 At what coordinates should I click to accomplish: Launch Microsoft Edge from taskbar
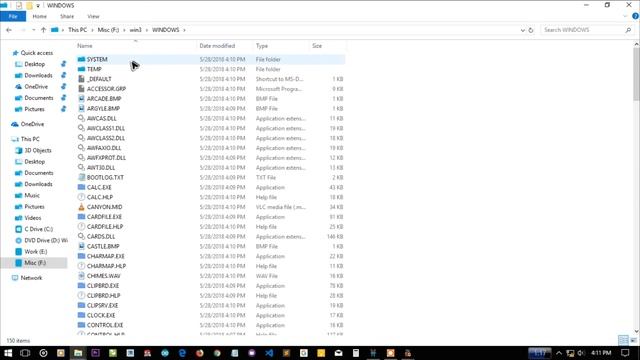(182, 353)
